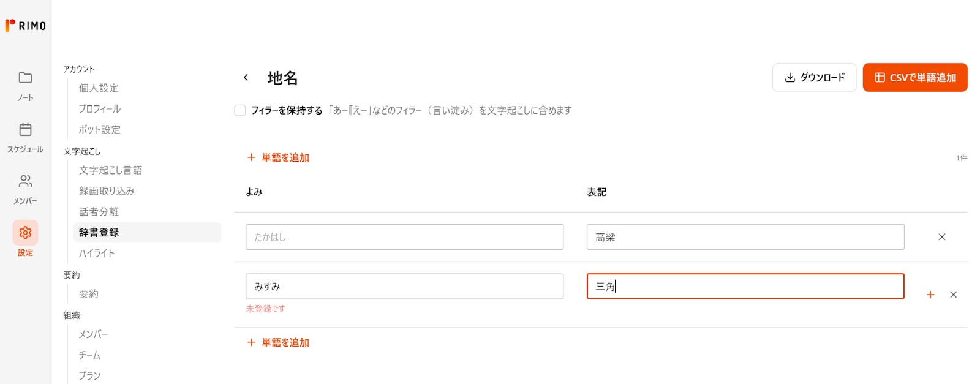Open the ボット設定 settings page
The image size is (980, 384).
point(99,129)
